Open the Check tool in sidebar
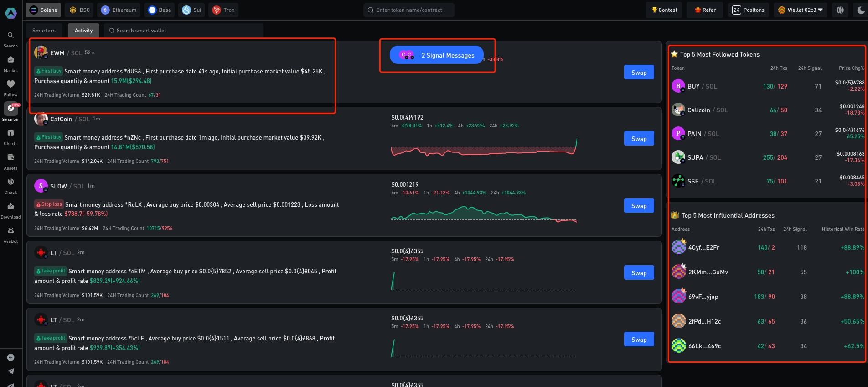 pos(10,182)
